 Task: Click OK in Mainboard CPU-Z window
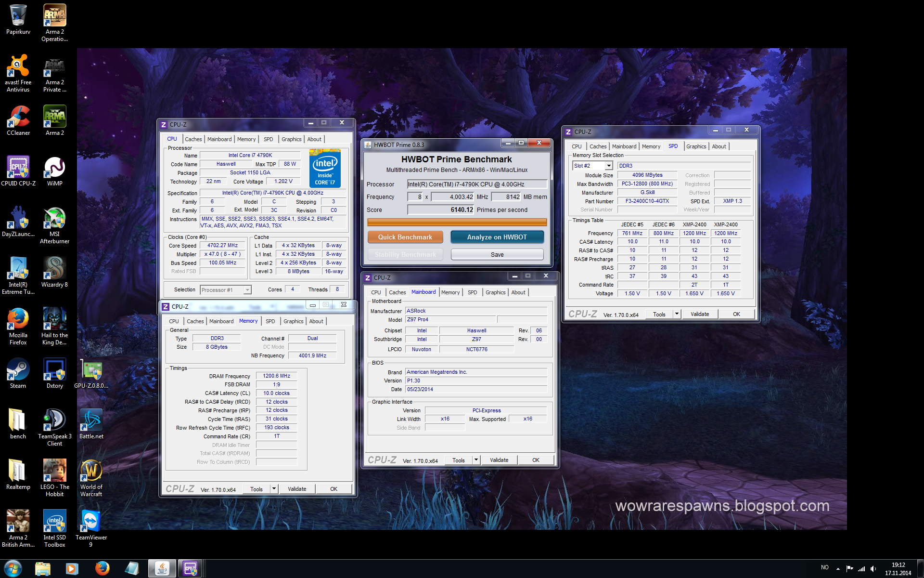(x=536, y=460)
